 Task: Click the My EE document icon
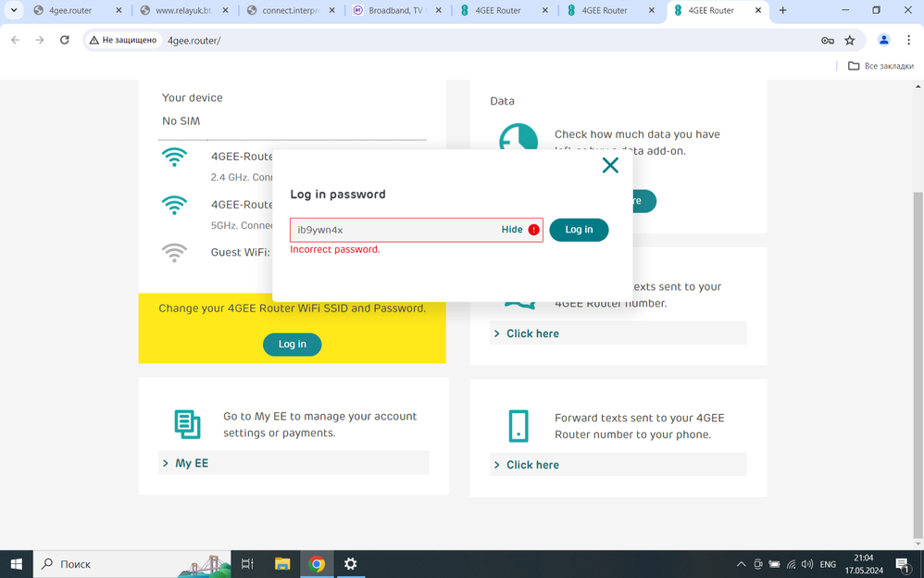point(187,424)
